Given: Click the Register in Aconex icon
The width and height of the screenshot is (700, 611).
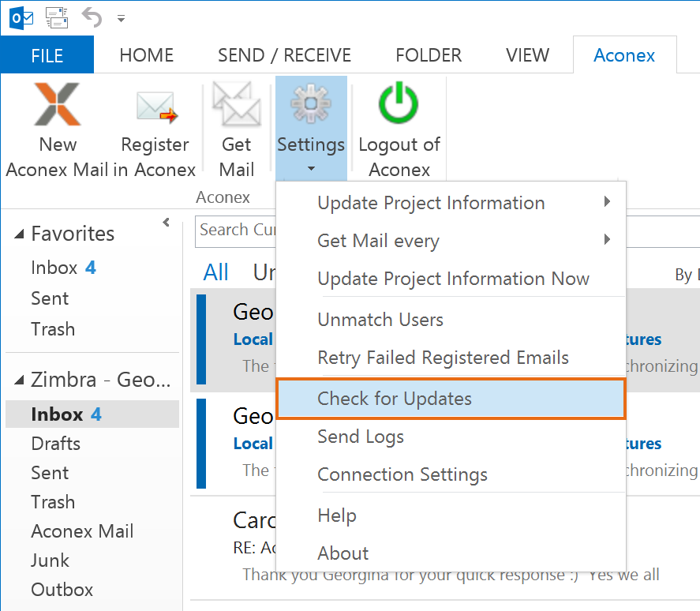Looking at the screenshot, I should [x=155, y=107].
